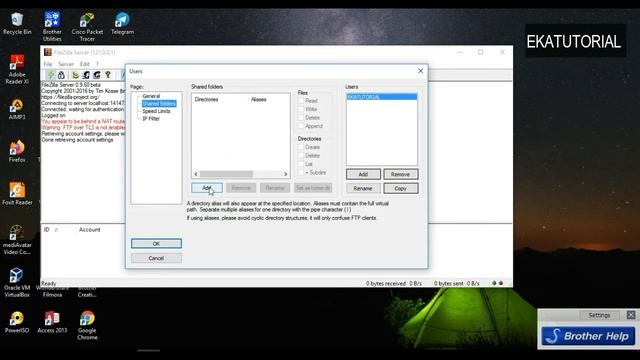Select the Google Chrome desktop icon

pyautogui.click(x=87, y=325)
